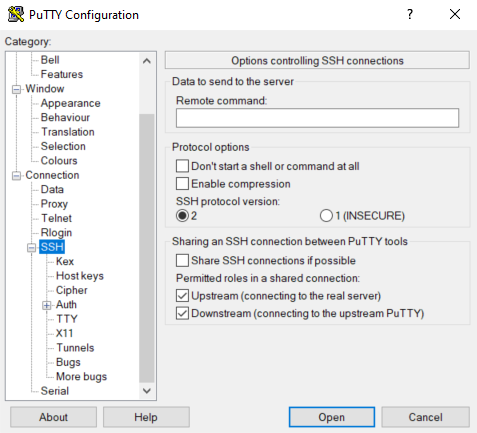Select Features in category tree
Screen dimensions: 477x433
[x=62, y=74]
